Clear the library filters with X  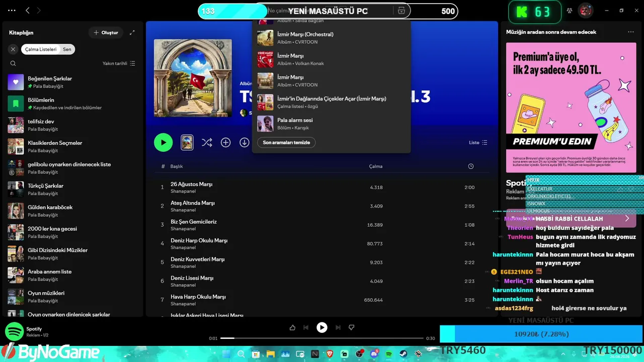pyautogui.click(x=13, y=49)
